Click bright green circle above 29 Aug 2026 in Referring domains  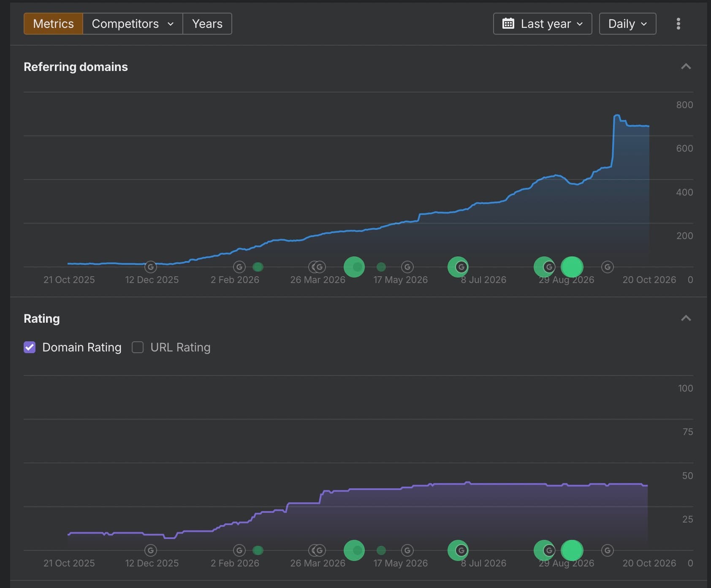pos(572,267)
